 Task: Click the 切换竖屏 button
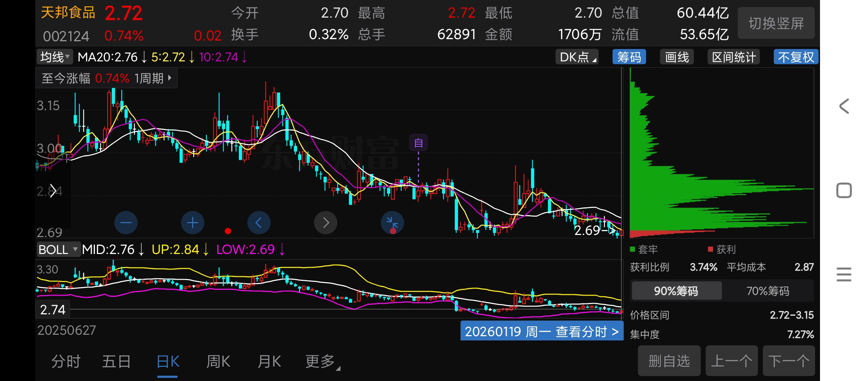coord(776,24)
